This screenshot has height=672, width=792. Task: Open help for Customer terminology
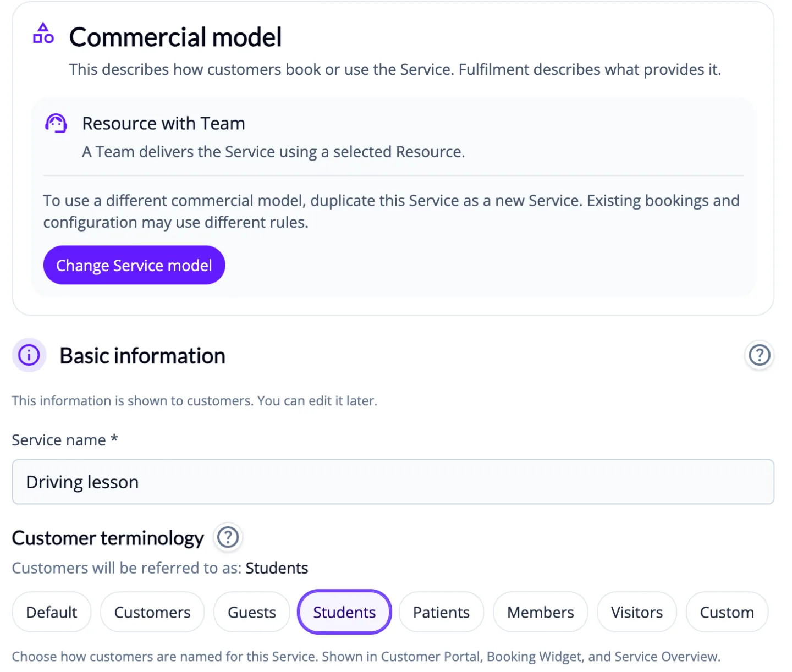click(228, 537)
